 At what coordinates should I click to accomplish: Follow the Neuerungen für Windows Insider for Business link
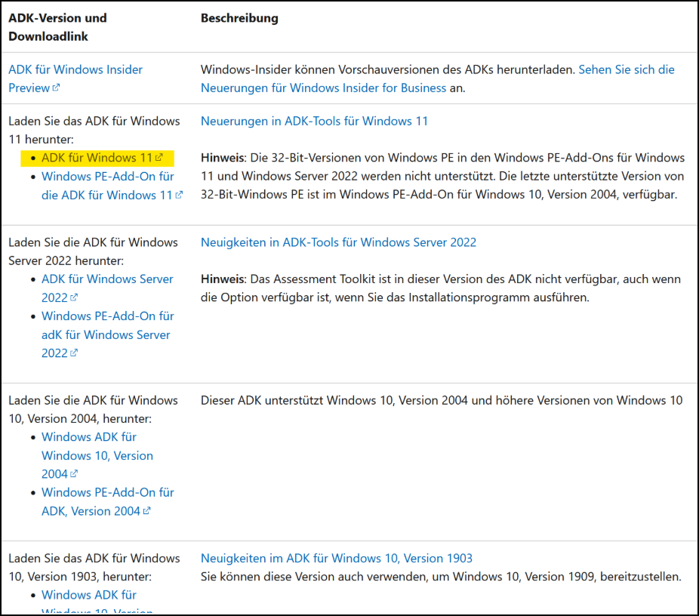pyautogui.click(x=323, y=88)
